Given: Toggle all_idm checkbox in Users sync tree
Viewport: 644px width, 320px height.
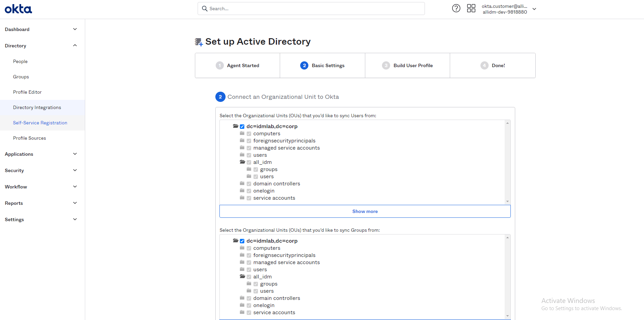Looking at the screenshot, I should (x=249, y=162).
